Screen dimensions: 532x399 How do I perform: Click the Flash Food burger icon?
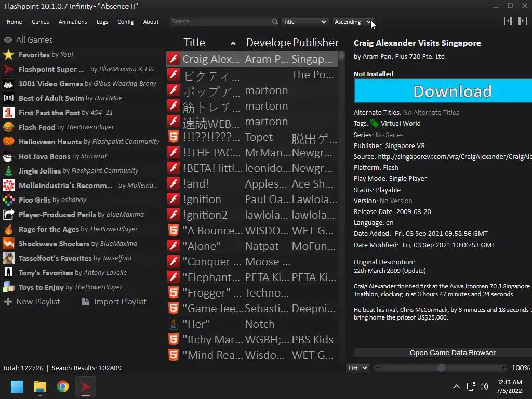pyautogui.click(x=8, y=127)
